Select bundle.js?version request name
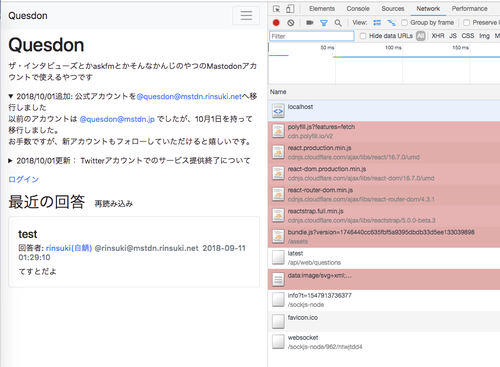The image size is (500, 367). click(381, 232)
